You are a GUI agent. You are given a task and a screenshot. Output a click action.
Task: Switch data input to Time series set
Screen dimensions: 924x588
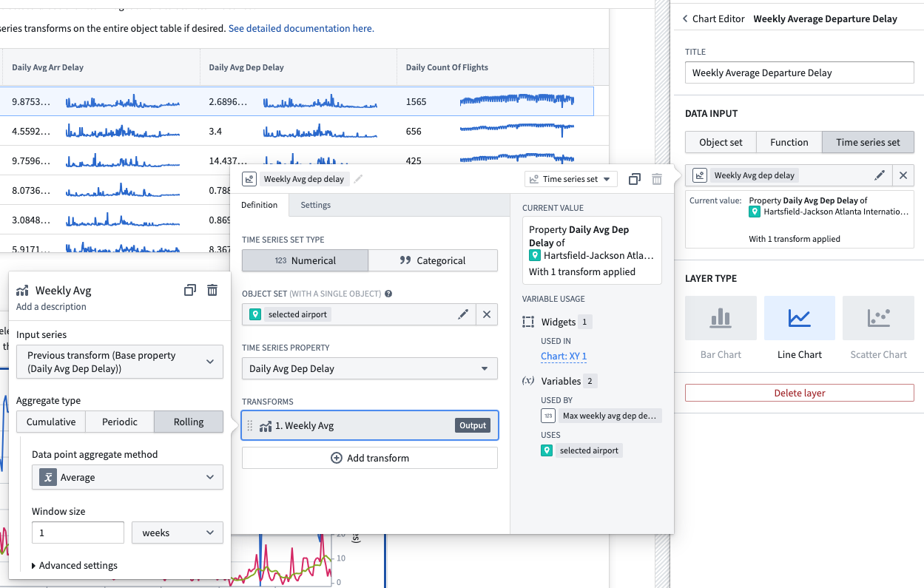pyautogui.click(x=868, y=142)
